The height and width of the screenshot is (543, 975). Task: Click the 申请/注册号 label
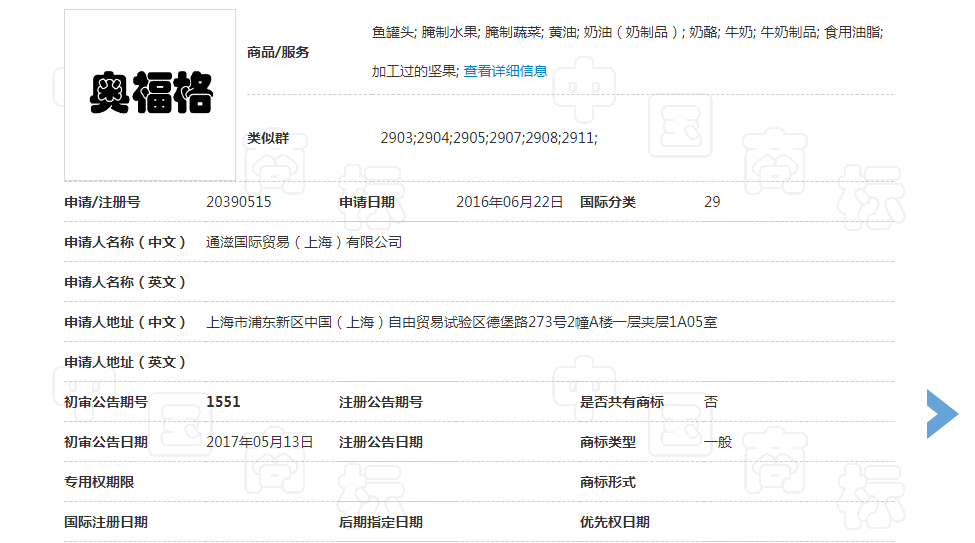tap(102, 202)
